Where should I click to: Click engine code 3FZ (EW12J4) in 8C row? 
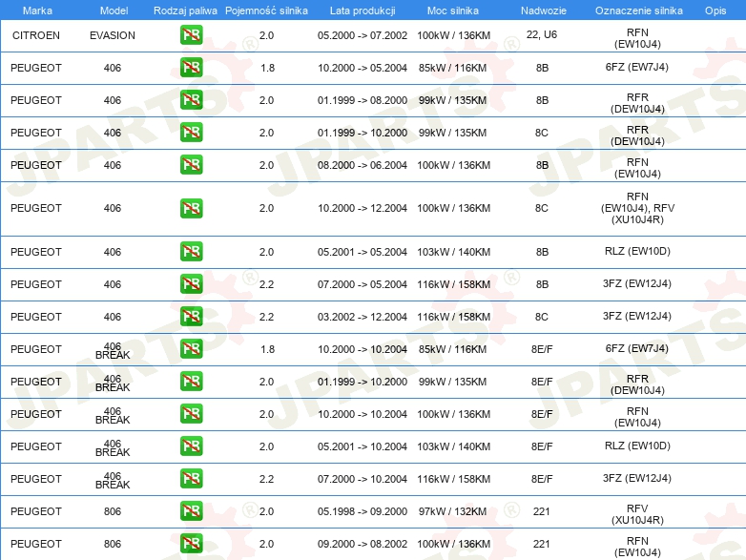click(637, 316)
